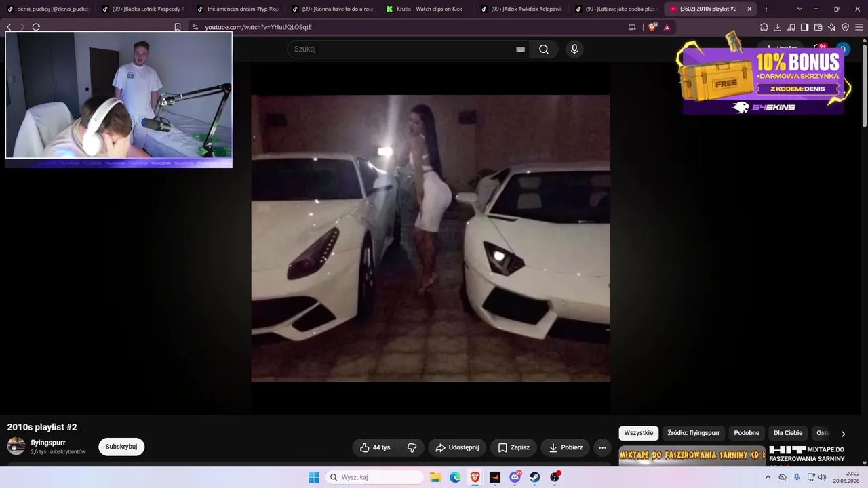Viewport: 868px width, 488px height.
Task: Switch to Babka Lotnik TikTok tab
Action: (142, 9)
